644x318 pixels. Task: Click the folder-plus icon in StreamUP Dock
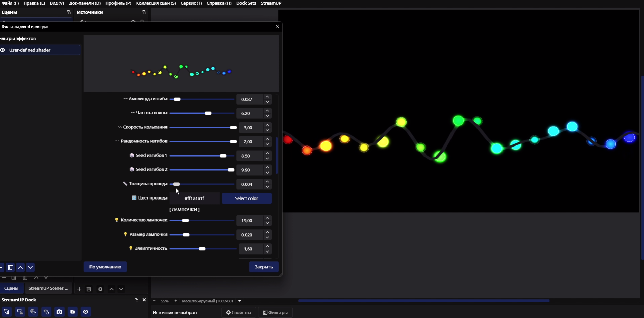[73, 312]
